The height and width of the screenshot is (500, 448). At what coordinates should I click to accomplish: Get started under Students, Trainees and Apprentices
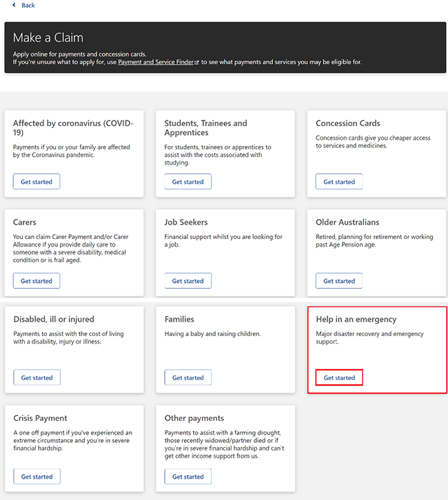click(x=187, y=181)
